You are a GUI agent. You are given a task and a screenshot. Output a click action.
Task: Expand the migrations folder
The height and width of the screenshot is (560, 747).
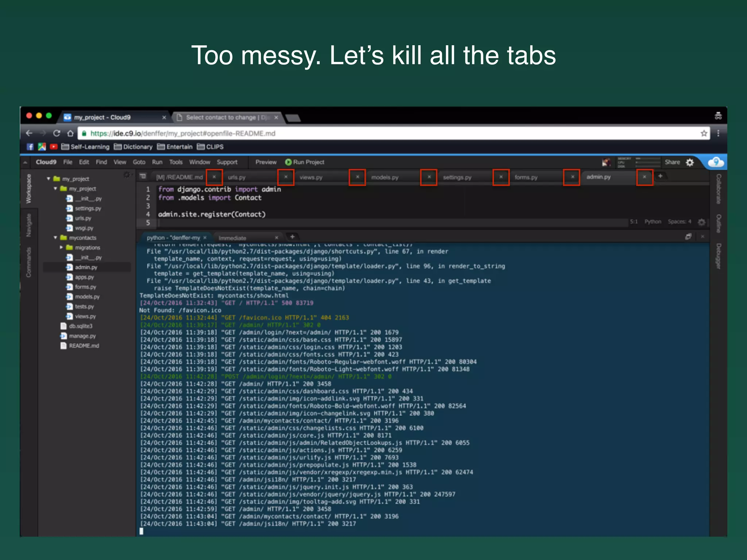pos(61,248)
